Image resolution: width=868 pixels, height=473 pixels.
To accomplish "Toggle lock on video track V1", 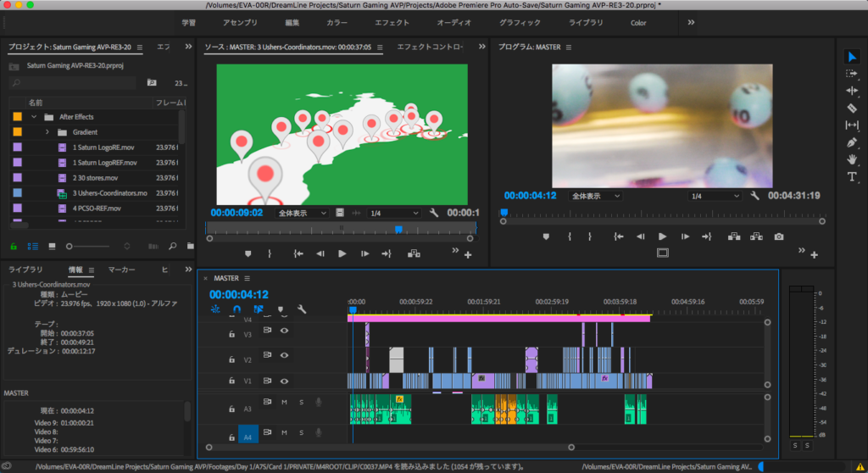I will (231, 381).
